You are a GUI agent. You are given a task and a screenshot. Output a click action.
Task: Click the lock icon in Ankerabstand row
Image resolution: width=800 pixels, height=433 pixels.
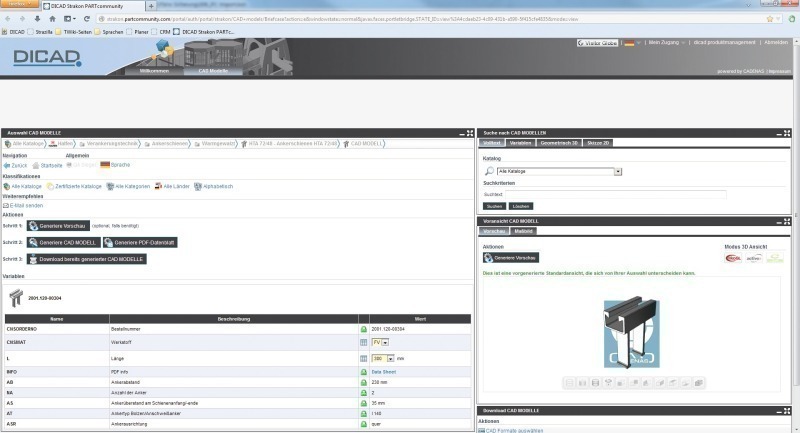[x=364, y=382]
